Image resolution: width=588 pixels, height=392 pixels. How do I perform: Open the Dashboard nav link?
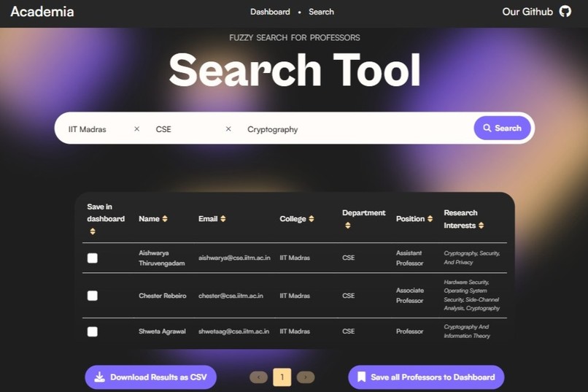click(270, 12)
